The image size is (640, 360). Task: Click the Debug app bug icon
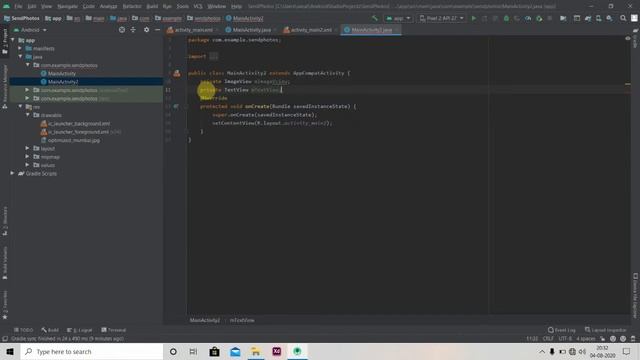coord(506,18)
